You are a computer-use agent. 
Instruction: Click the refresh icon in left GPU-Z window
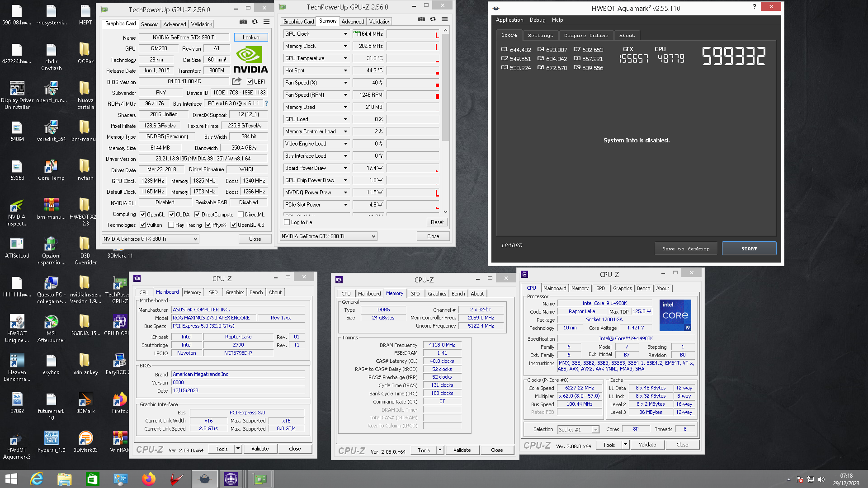pos(255,22)
